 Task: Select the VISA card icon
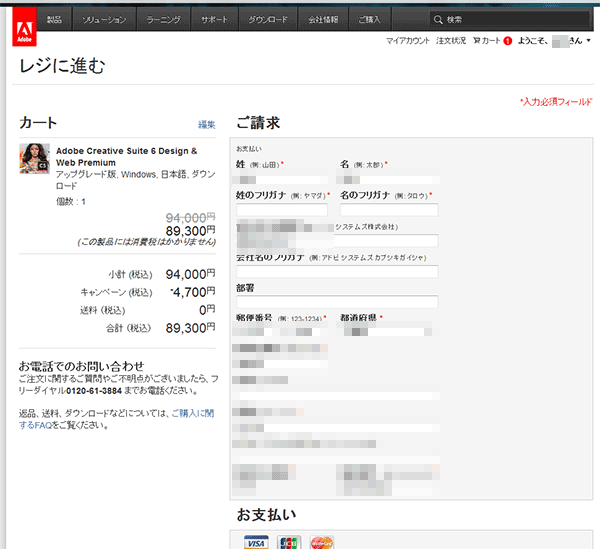point(256,542)
